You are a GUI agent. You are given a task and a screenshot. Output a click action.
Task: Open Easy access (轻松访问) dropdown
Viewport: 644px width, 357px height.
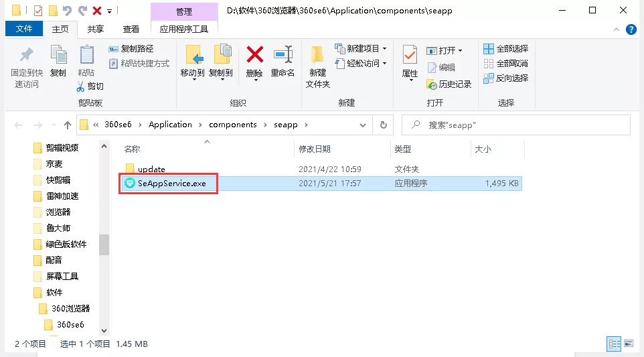coord(361,64)
